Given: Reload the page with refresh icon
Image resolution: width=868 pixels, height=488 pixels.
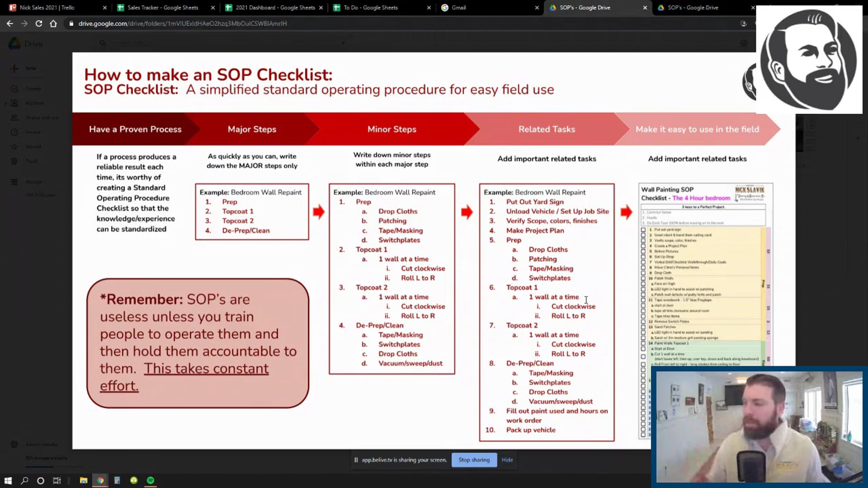Looking at the screenshot, I should tap(39, 23).
